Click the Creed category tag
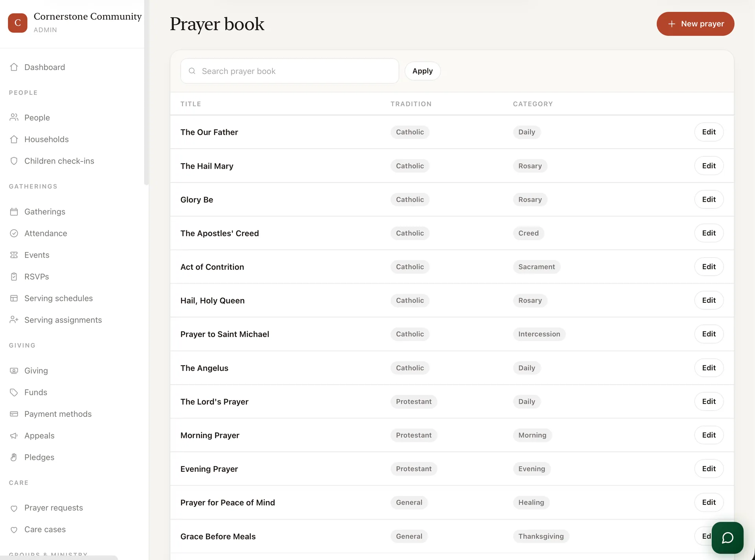This screenshot has width=755, height=560. click(x=528, y=233)
